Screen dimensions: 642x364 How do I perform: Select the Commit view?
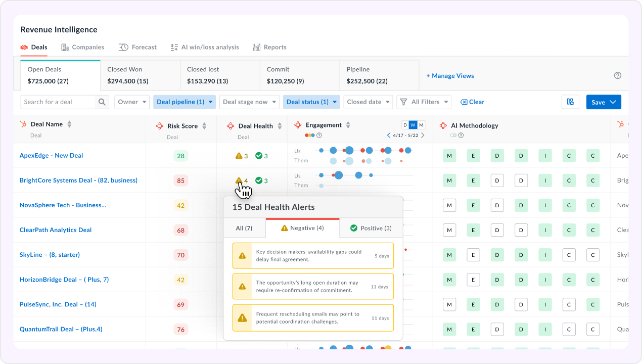pos(300,75)
